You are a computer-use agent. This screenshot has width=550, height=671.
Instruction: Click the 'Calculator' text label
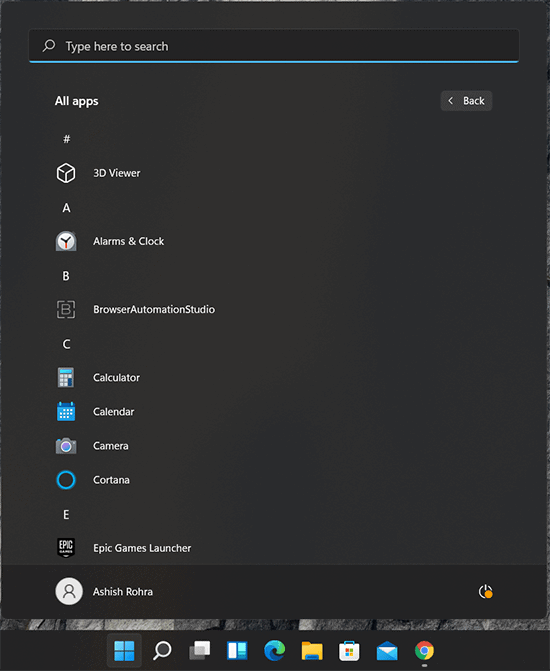116,377
